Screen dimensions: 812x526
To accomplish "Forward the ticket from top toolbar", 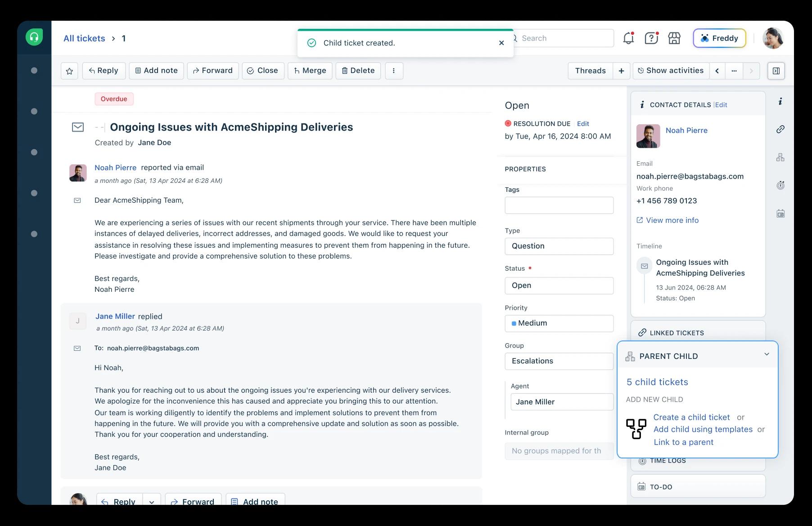I will tap(213, 71).
